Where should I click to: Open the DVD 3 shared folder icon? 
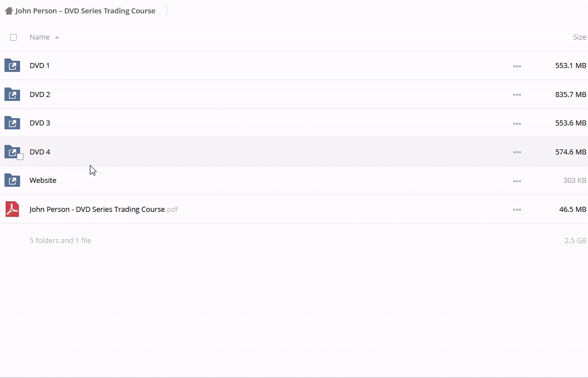point(12,123)
